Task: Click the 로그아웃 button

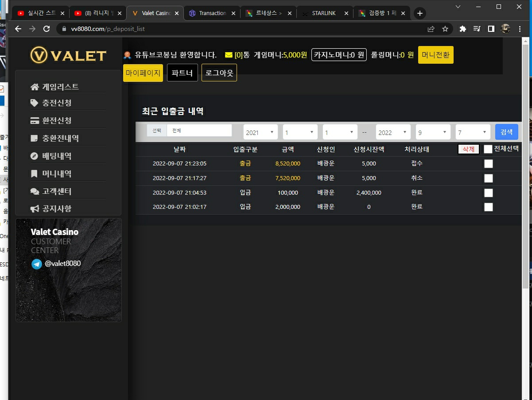Action: tap(219, 73)
